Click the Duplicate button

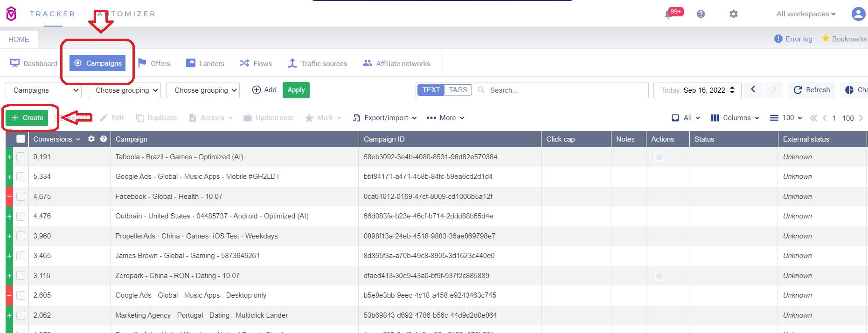tap(156, 118)
